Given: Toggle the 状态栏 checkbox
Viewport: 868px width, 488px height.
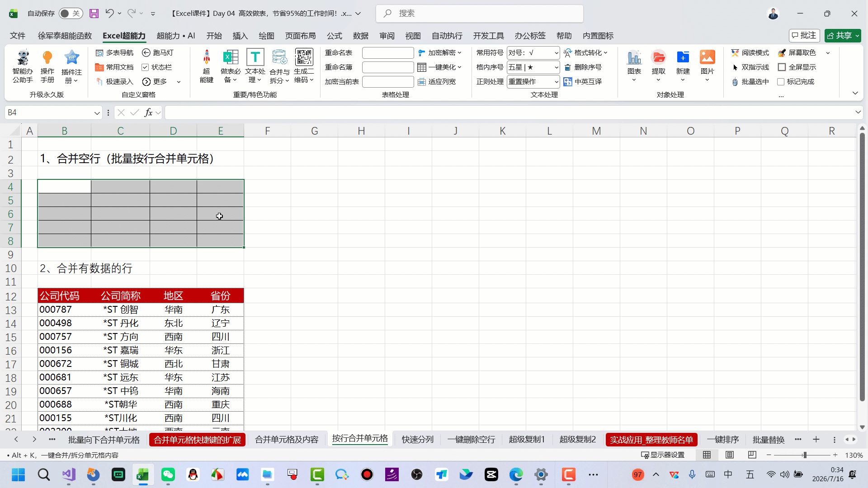Looking at the screenshot, I should [x=145, y=67].
